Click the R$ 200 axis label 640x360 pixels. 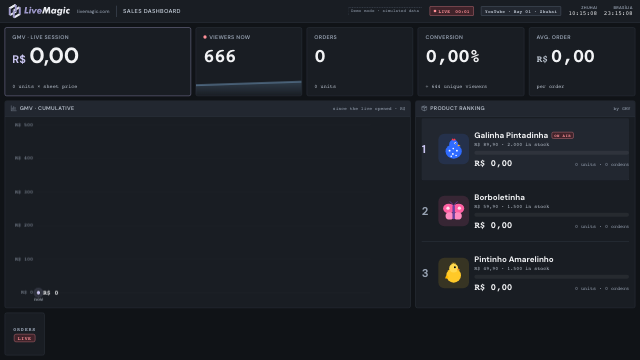coord(24,225)
